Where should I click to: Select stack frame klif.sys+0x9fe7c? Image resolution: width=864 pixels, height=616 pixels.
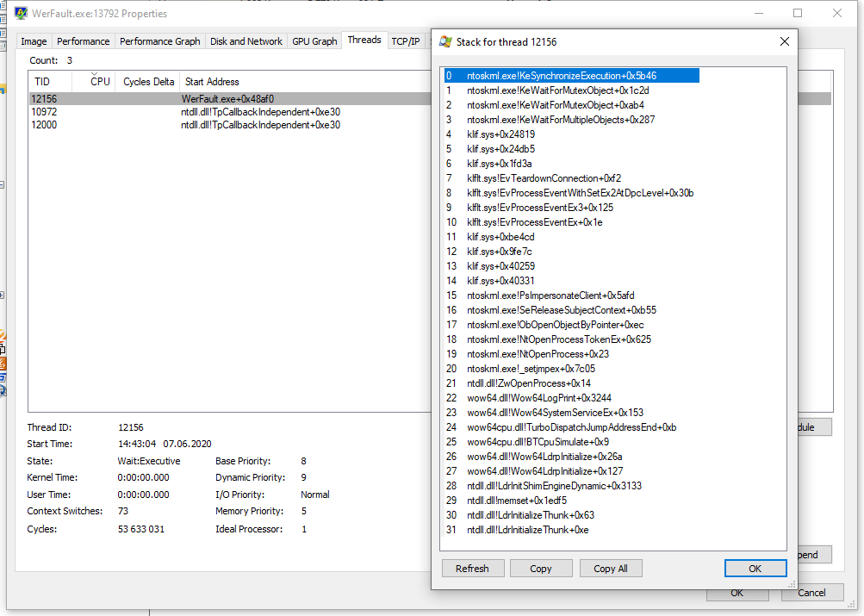pyautogui.click(x=572, y=252)
